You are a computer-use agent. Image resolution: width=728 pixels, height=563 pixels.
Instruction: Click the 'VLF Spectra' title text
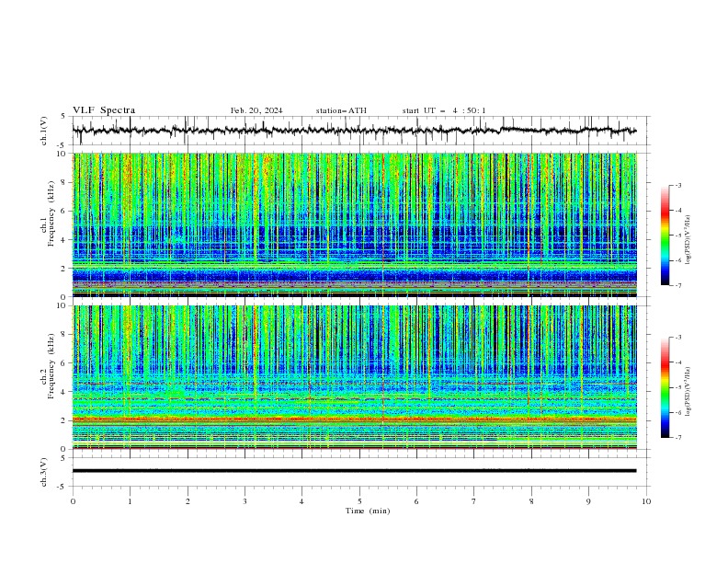(104, 110)
